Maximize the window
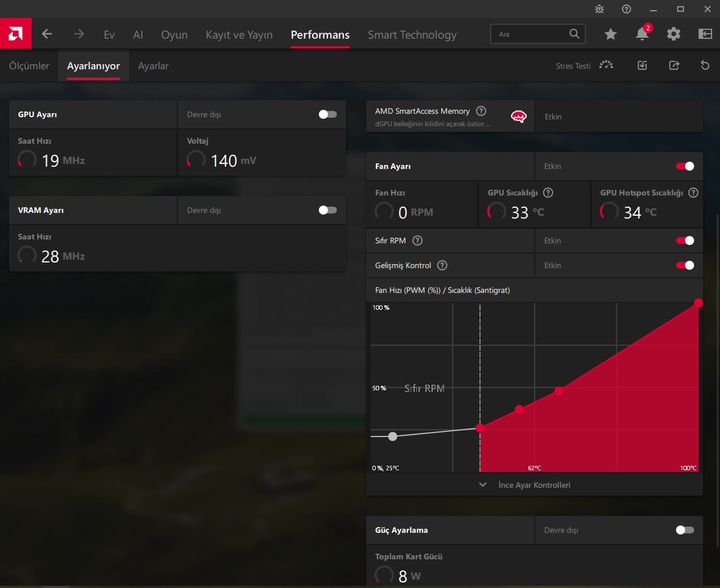720x588 pixels. [x=681, y=9]
